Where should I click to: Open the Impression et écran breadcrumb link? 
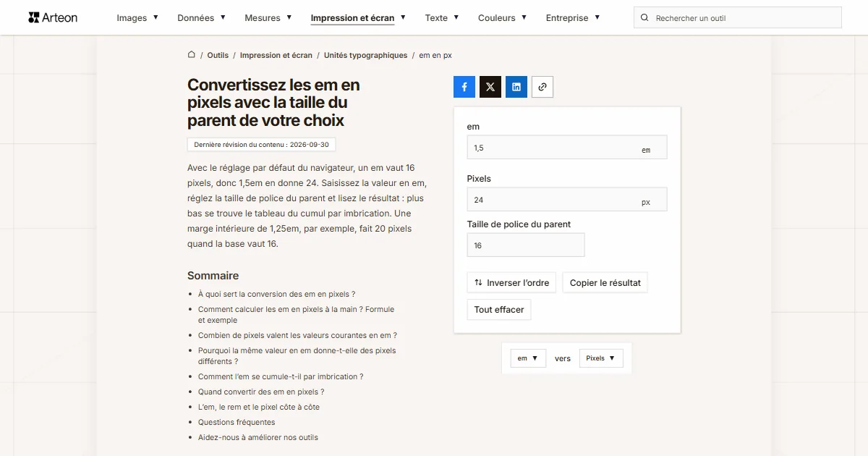click(276, 55)
